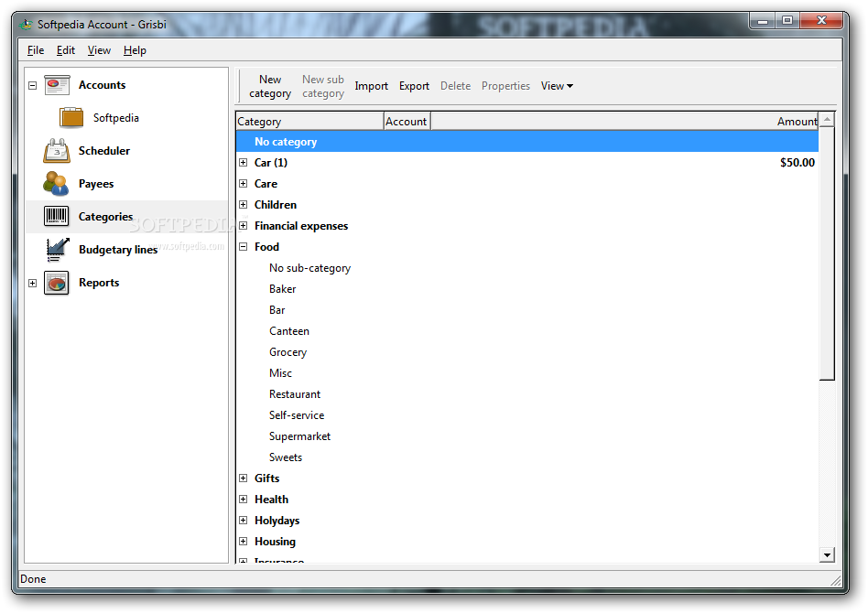Collapse the Accounts tree node
This screenshot has height=613, width=868.
[33, 86]
